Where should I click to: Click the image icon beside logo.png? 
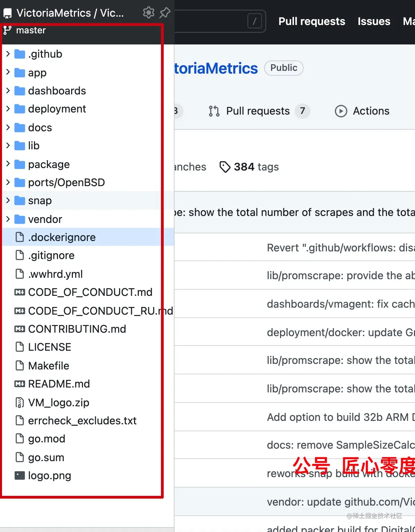pos(20,475)
